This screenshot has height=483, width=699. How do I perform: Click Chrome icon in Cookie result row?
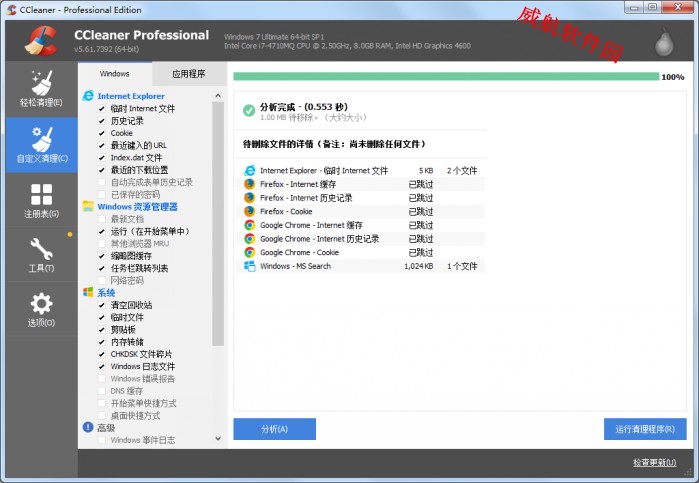coord(250,252)
